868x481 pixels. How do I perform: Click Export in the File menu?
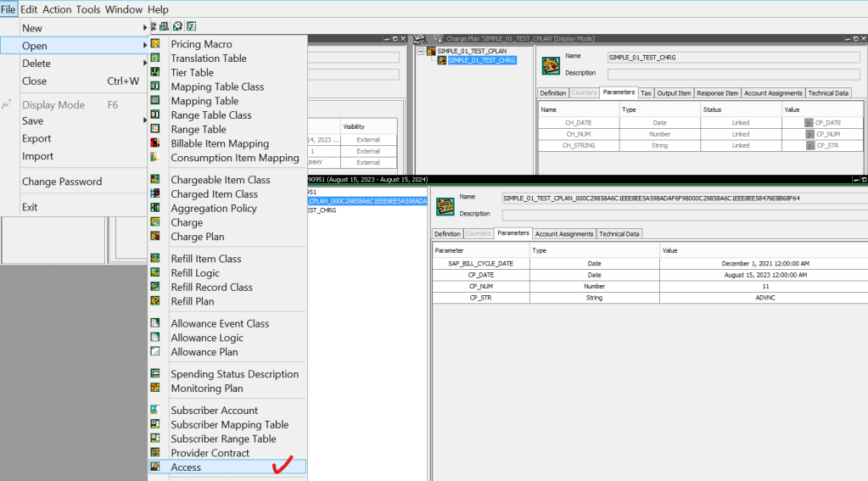(x=36, y=138)
